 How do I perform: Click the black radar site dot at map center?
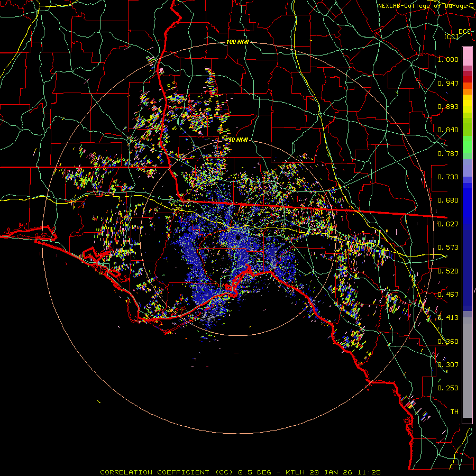pos(239,237)
